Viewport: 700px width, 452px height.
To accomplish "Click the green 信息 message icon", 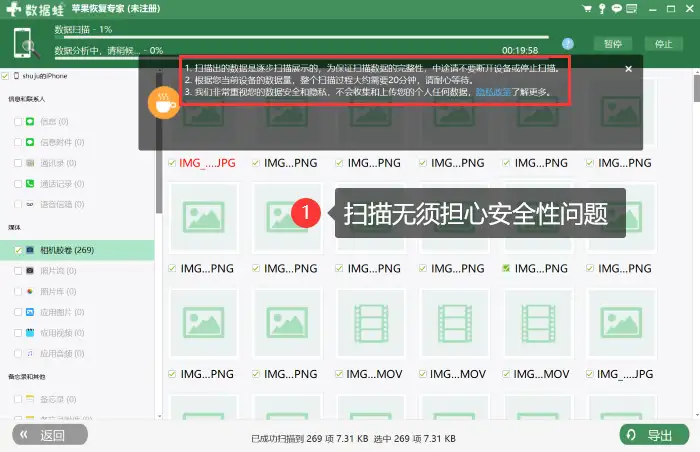I will tap(30, 121).
